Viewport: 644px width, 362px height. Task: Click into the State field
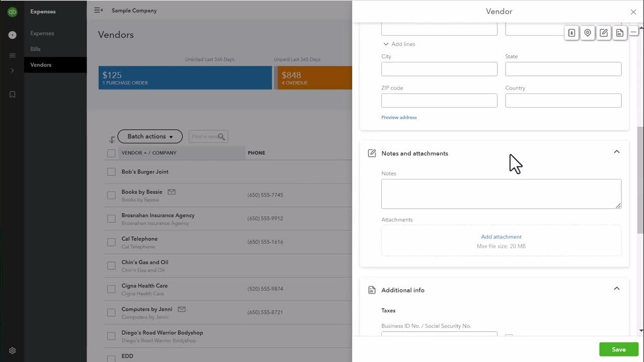click(x=563, y=69)
